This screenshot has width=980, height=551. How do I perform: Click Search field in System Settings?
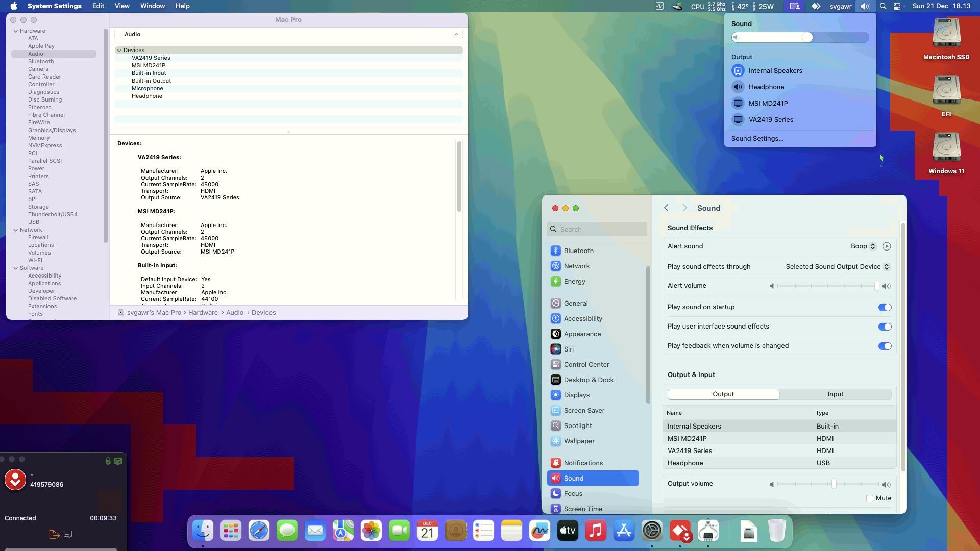[597, 230]
